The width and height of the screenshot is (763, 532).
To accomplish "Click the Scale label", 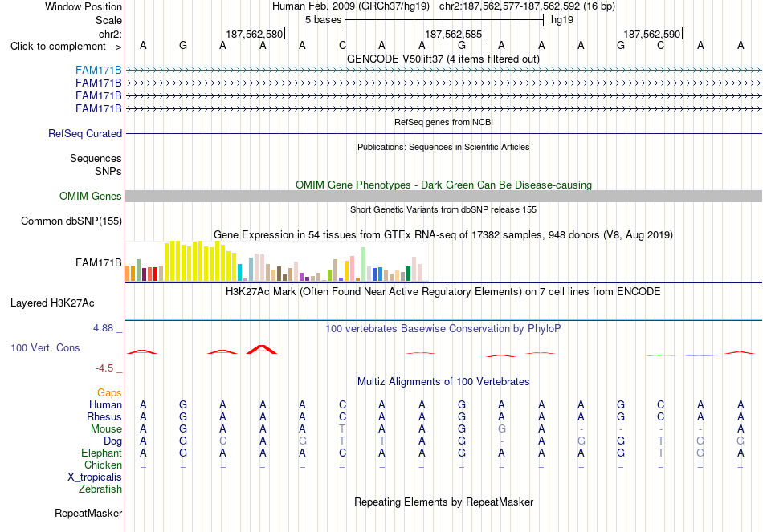I will 108,20.
